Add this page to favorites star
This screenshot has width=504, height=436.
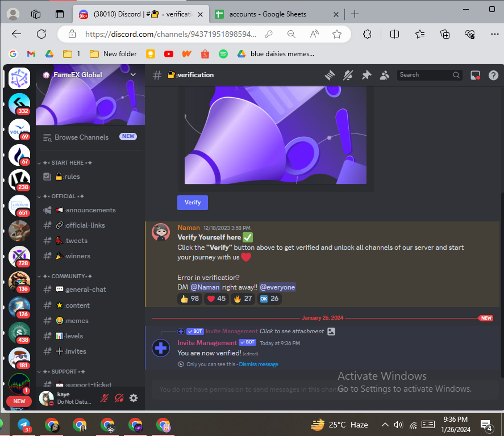tap(336, 34)
